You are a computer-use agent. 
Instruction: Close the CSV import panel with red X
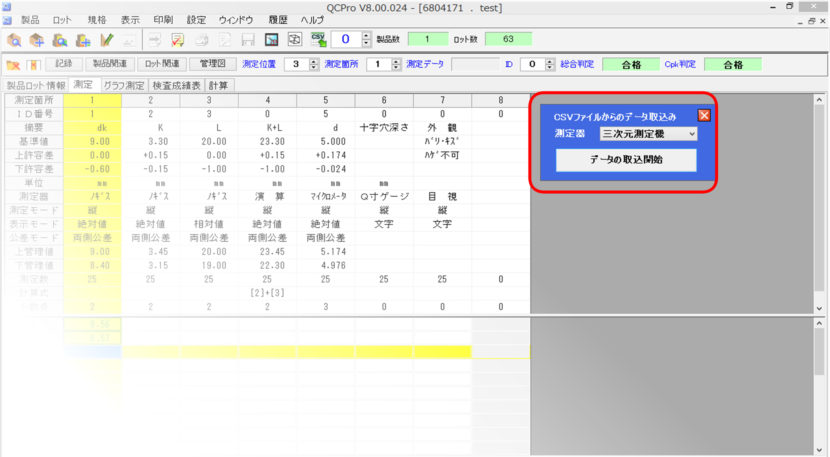[x=703, y=115]
